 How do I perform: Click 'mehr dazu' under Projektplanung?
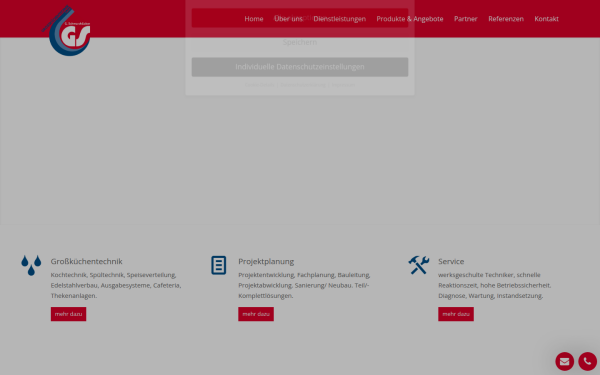(x=256, y=314)
